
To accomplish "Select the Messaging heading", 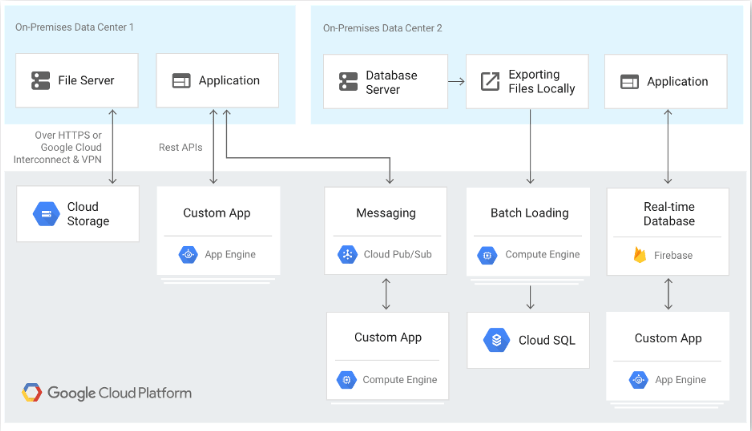I will 386,213.
